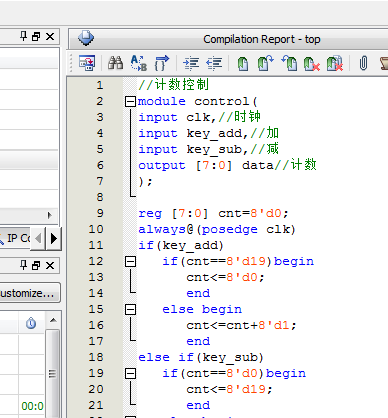
Task: Close the lower left panel
Action: [x=50, y=265]
